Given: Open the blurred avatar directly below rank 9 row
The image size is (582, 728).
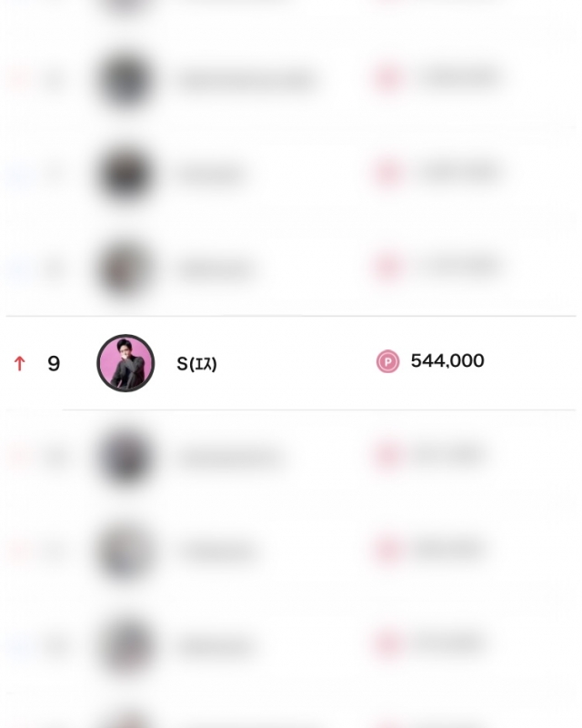Looking at the screenshot, I should (x=125, y=457).
